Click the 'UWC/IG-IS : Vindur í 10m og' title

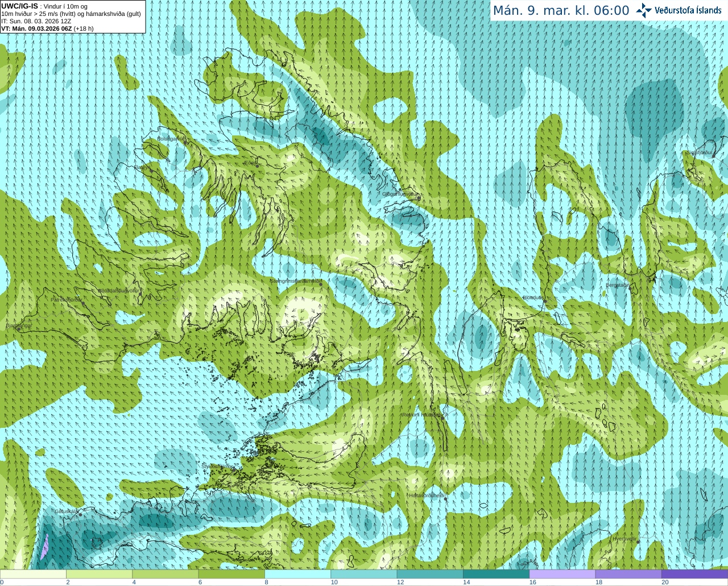(x=44, y=6)
